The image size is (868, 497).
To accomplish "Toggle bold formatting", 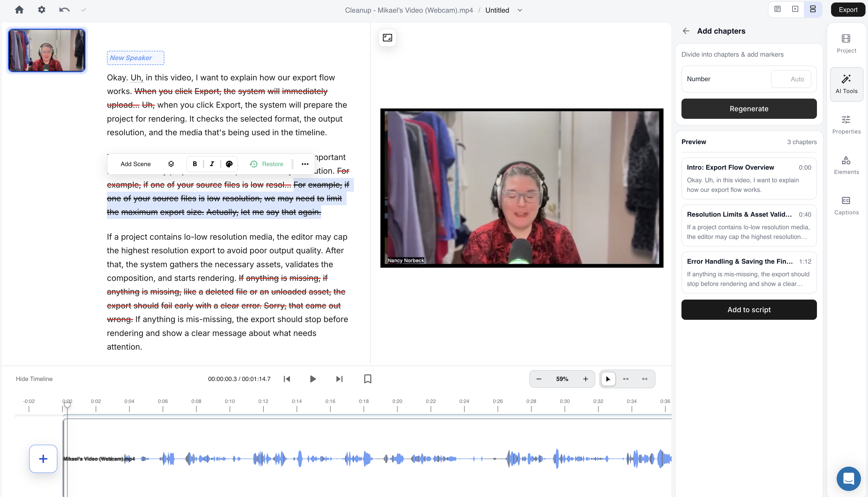I will click(195, 164).
